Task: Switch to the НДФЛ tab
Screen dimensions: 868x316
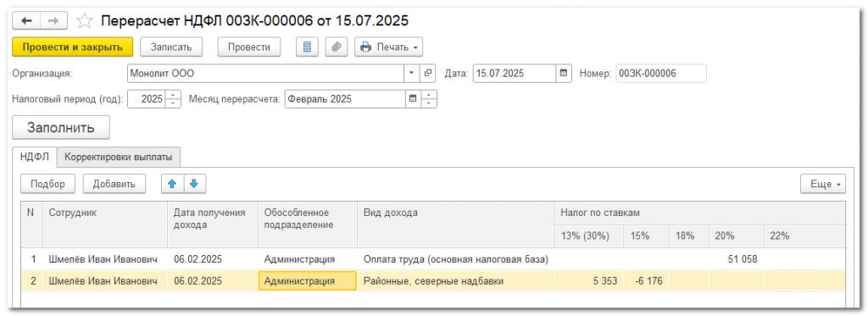Action: [x=35, y=157]
